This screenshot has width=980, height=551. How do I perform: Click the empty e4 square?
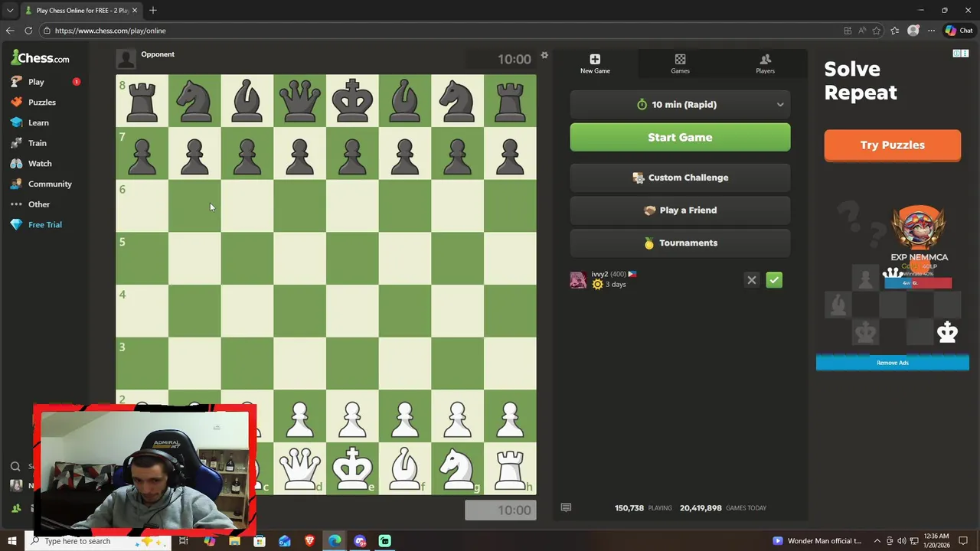click(352, 311)
